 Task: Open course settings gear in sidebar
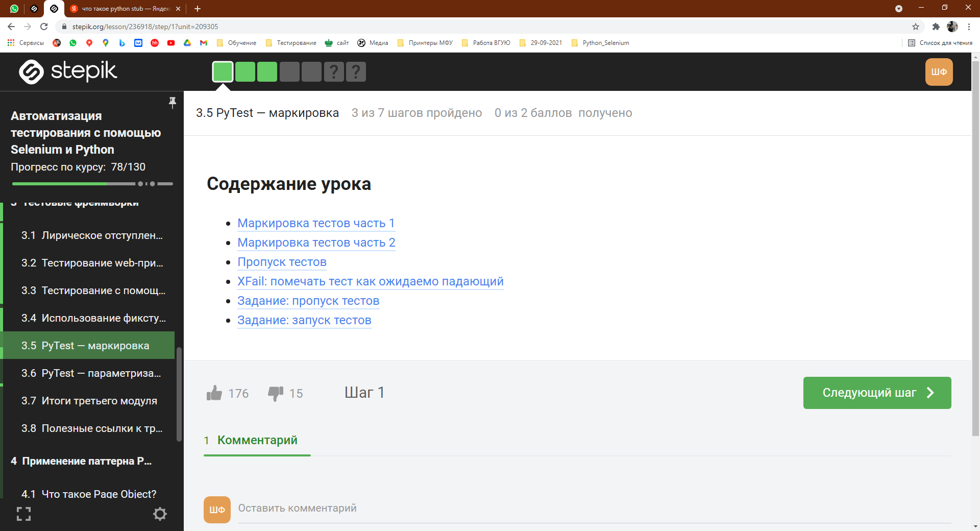(x=160, y=514)
